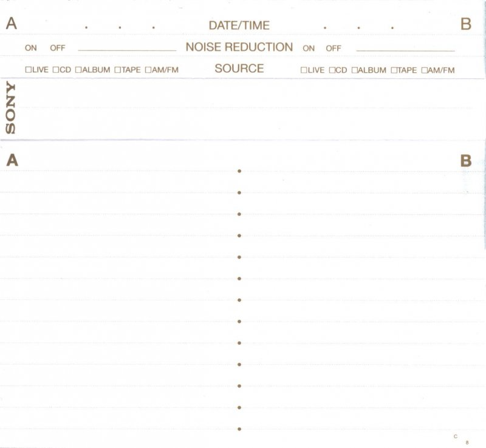Click the SOURCE heading label
Screen dimensions: 486x448
[x=239, y=69]
